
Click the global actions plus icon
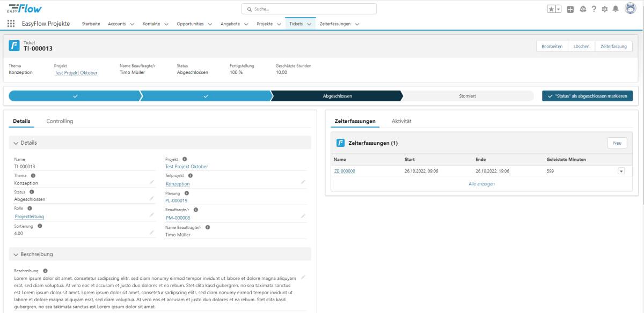(x=570, y=9)
